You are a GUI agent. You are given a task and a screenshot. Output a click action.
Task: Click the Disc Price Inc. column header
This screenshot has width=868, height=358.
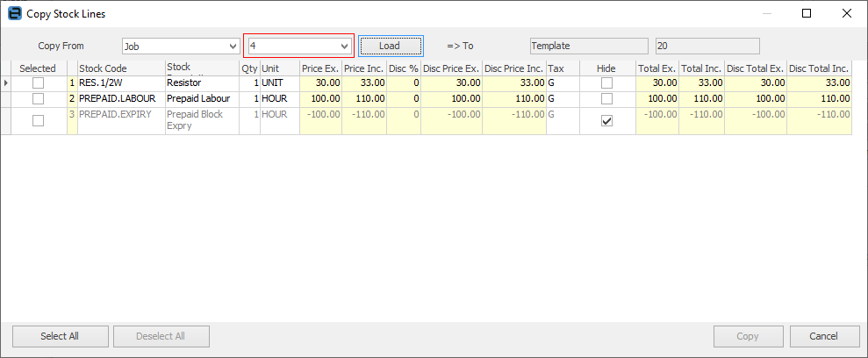(x=514, y=68)
